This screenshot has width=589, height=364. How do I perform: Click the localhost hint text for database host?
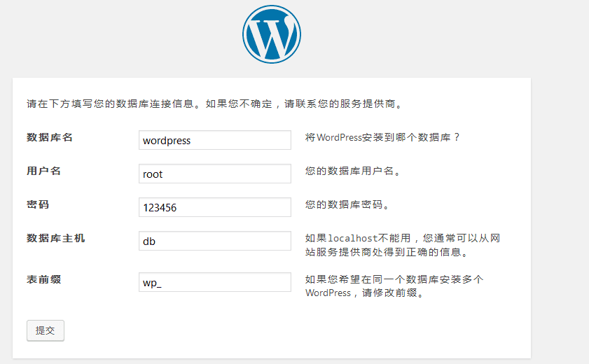(403, 245)
